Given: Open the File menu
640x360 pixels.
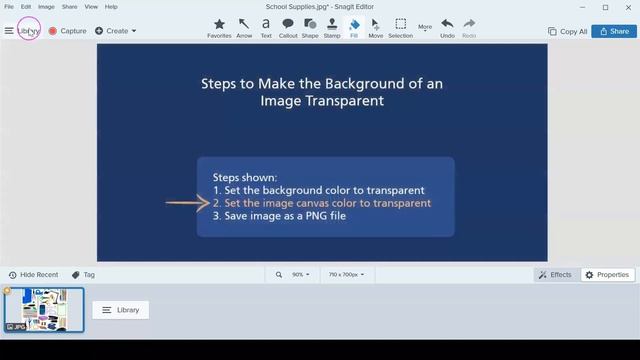Looking at the screenshot, I should [9, 7].
